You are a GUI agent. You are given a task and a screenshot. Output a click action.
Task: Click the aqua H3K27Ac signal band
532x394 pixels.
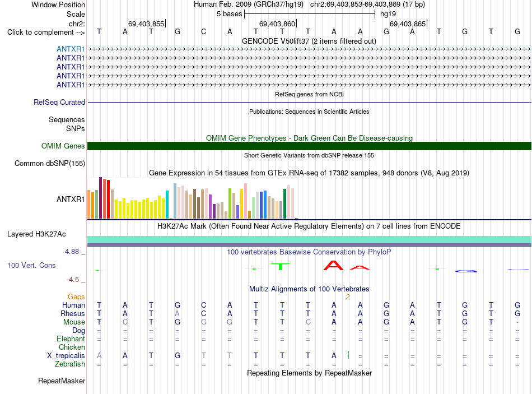pos(310,239)
